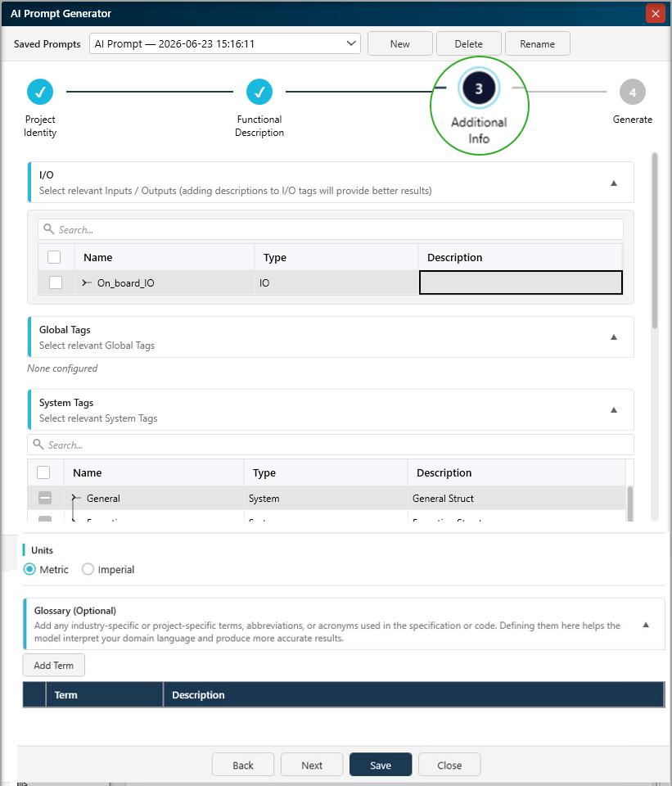
Task: Toggle the General system tag checkbox
Action: coord(45,498)
